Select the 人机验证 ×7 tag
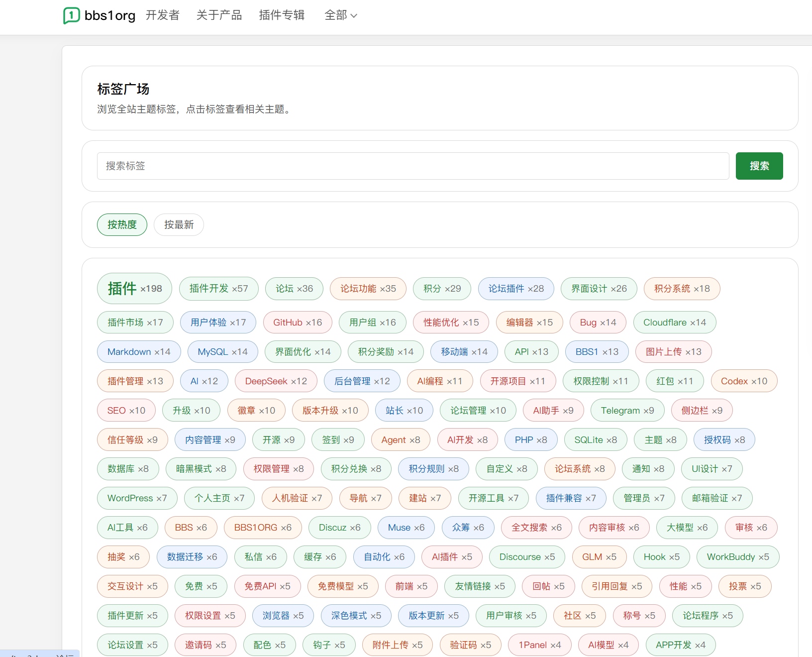 297,498
